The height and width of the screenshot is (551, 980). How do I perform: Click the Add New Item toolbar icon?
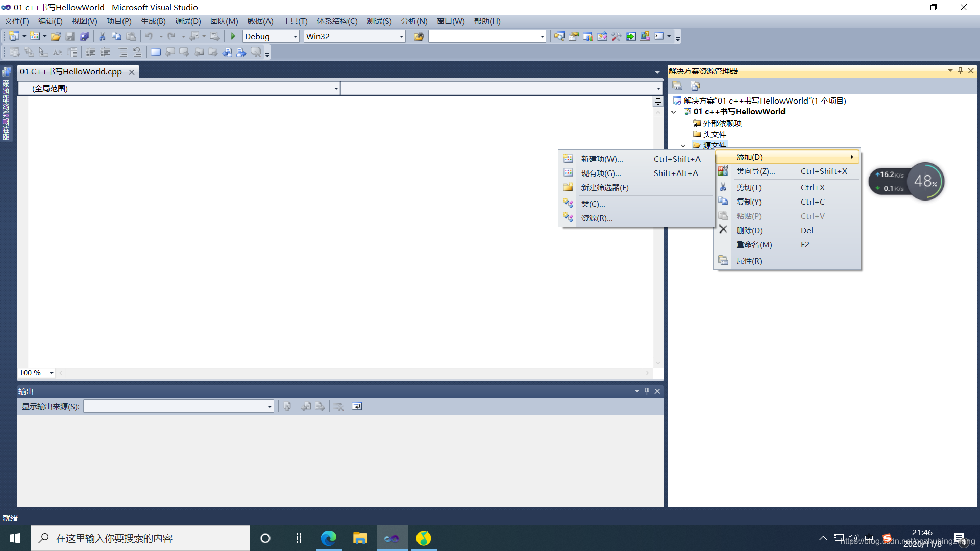coord(35,36)
